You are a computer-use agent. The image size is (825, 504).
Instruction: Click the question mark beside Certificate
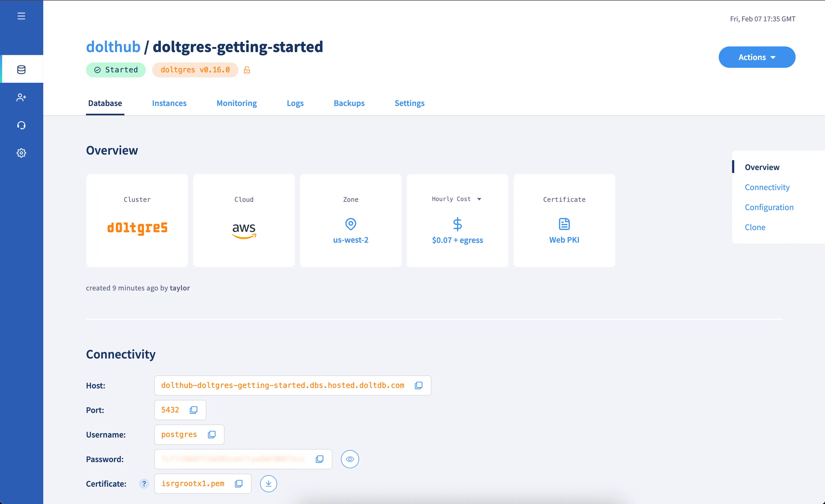click(144, 484)
